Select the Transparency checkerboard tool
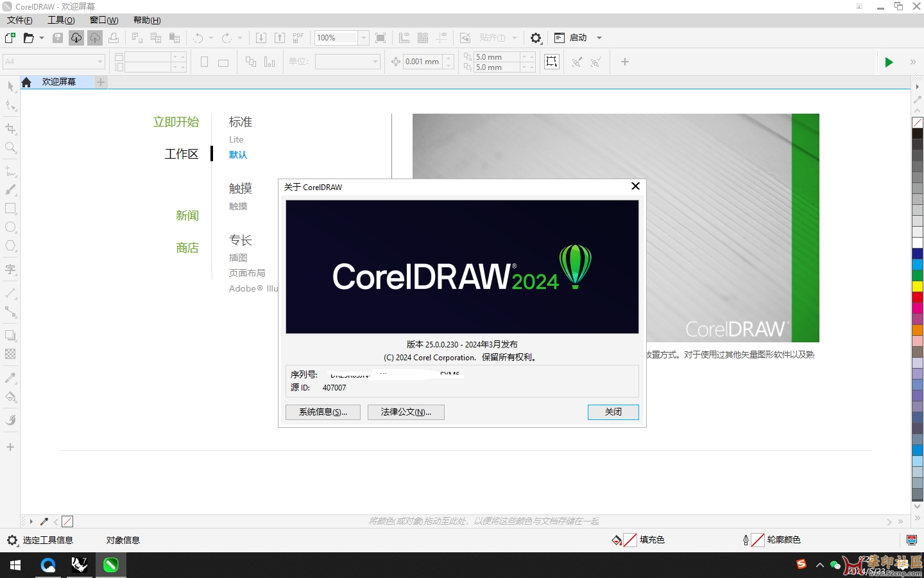 tap(10, 354)
